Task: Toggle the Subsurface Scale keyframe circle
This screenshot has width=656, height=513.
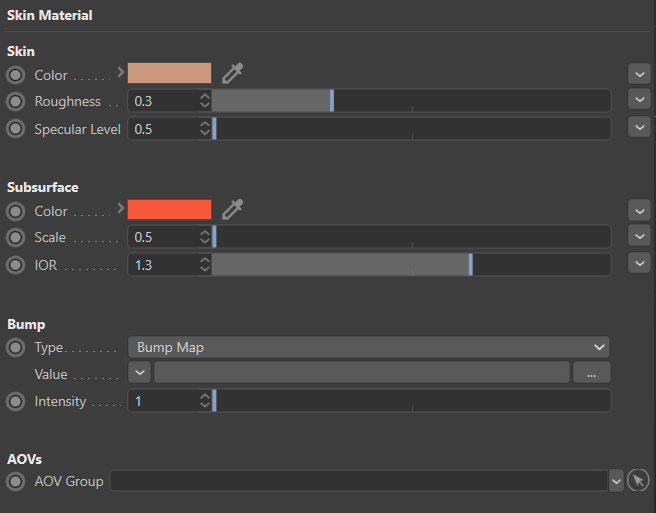Action: coord(15,237)
